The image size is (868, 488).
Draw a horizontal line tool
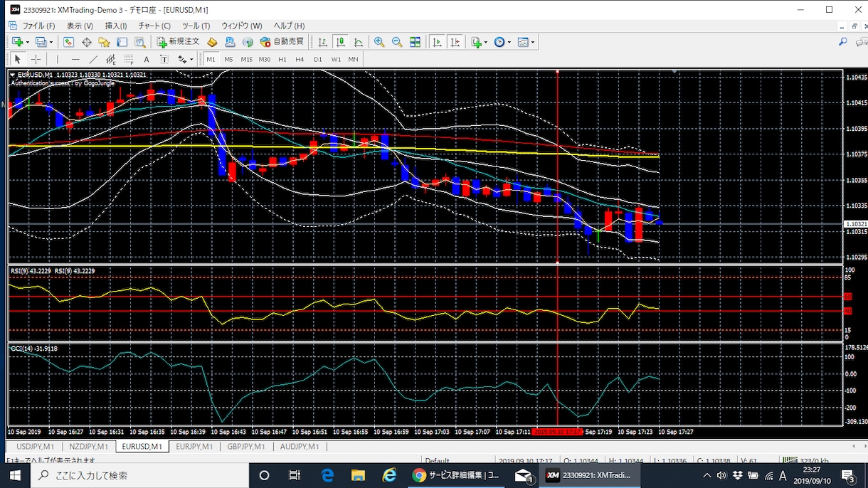pos(75,59)
